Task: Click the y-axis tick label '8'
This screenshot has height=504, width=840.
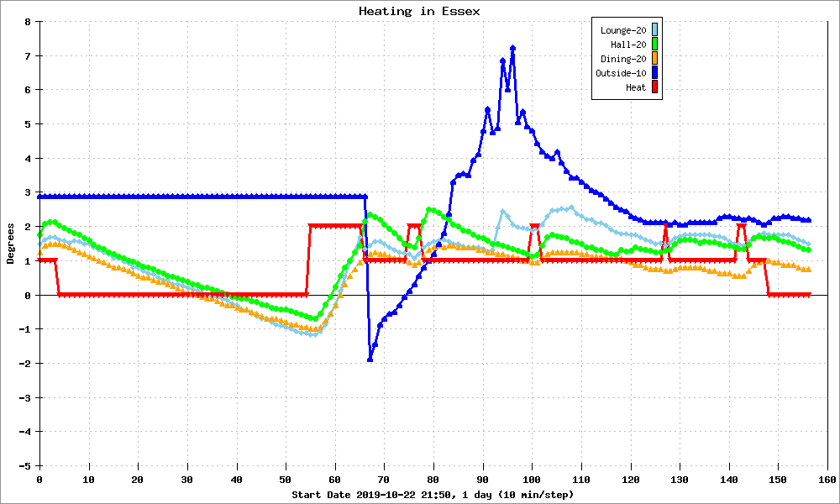Action: pos(28,22)
